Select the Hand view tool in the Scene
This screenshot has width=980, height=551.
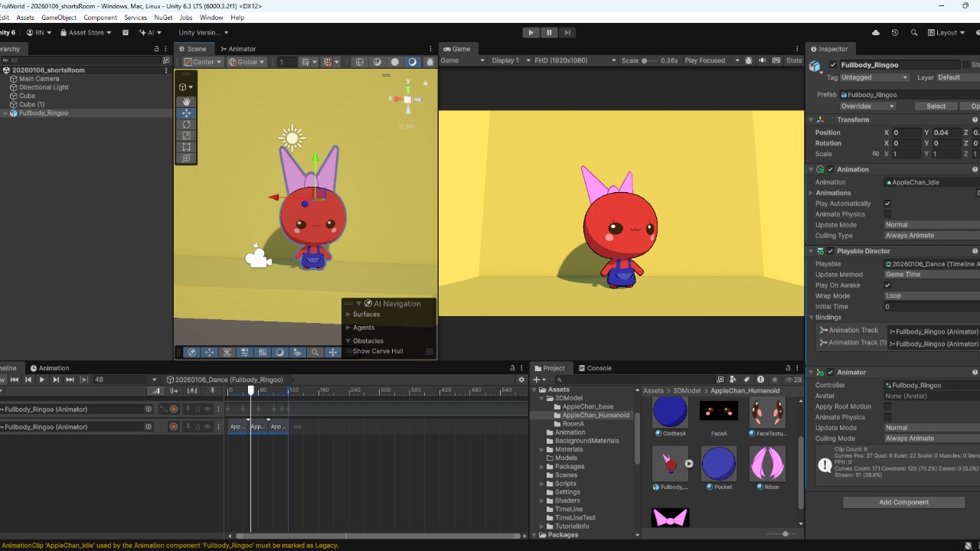click(x=186, y=102)
